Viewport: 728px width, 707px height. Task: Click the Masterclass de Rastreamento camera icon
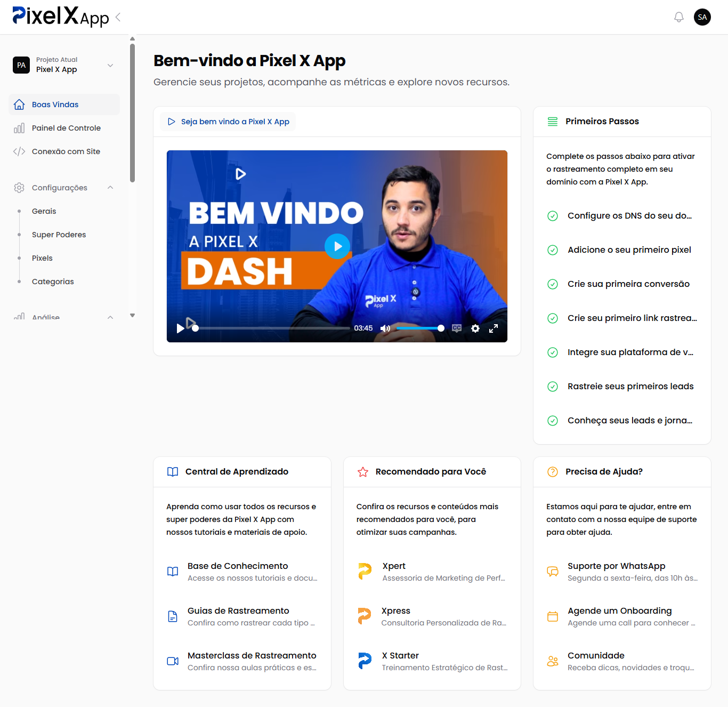point(173,661)
